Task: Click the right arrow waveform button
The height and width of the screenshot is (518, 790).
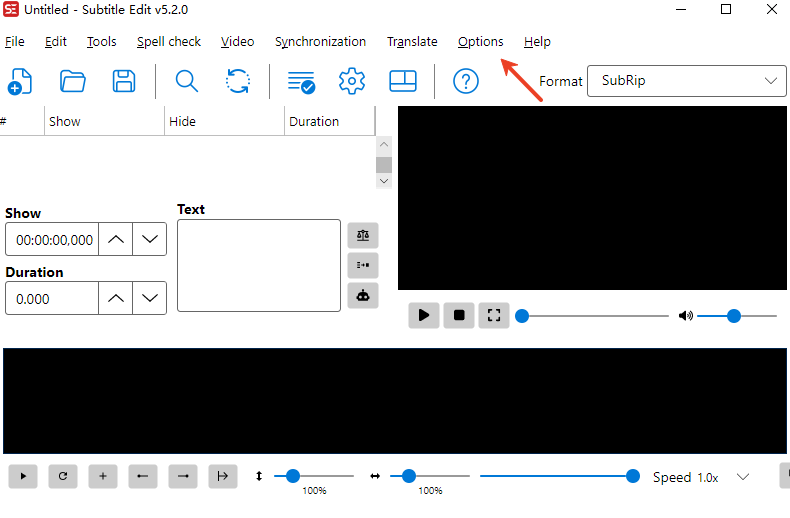Action: [x=183, y=476]
